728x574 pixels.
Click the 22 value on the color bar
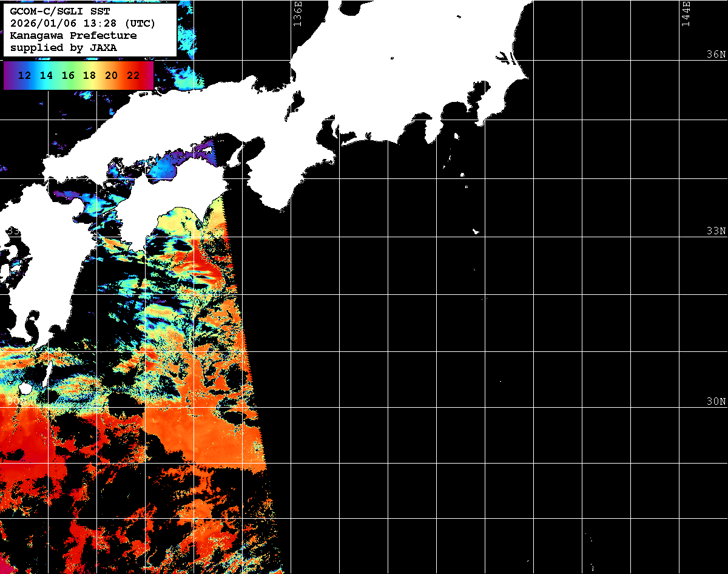point(133,75)
